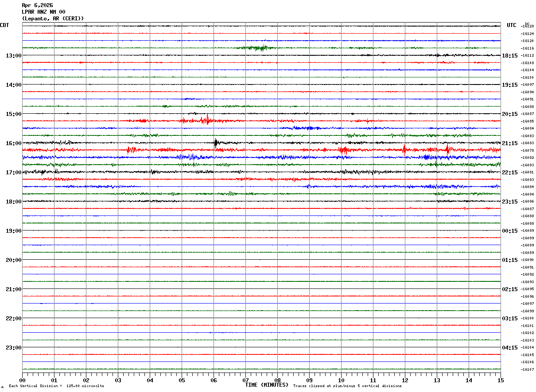Click the 'UTC' timezone label

tap(512, 25)
